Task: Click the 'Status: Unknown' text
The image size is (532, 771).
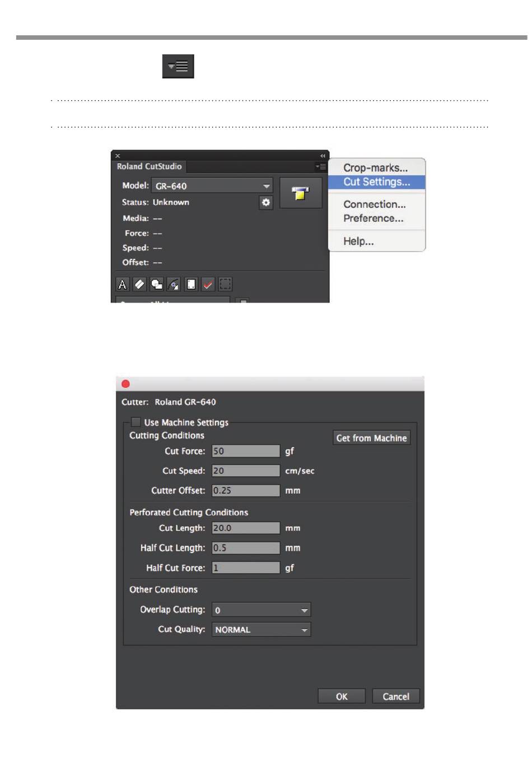Action: (156, 202)
